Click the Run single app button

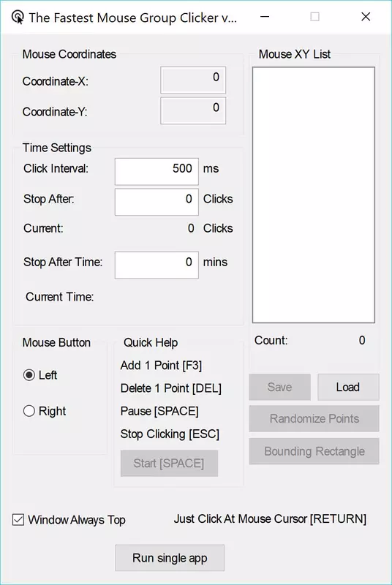170,558
